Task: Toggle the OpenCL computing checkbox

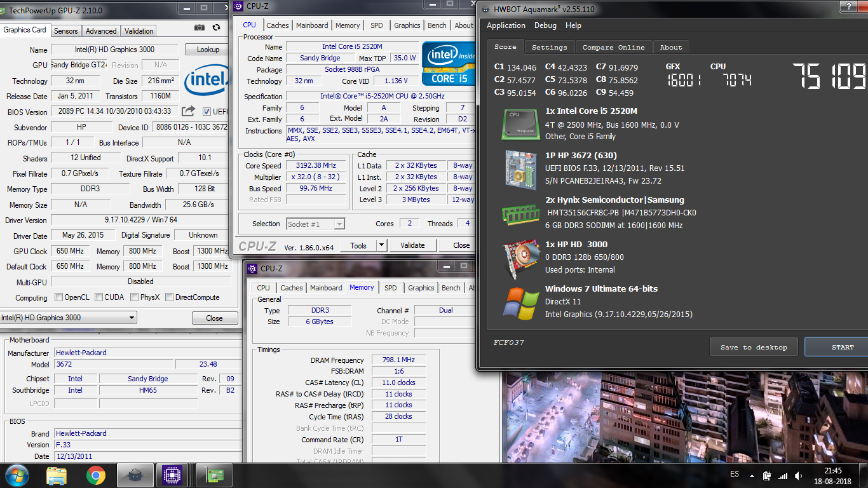Action: click(58, 297)
